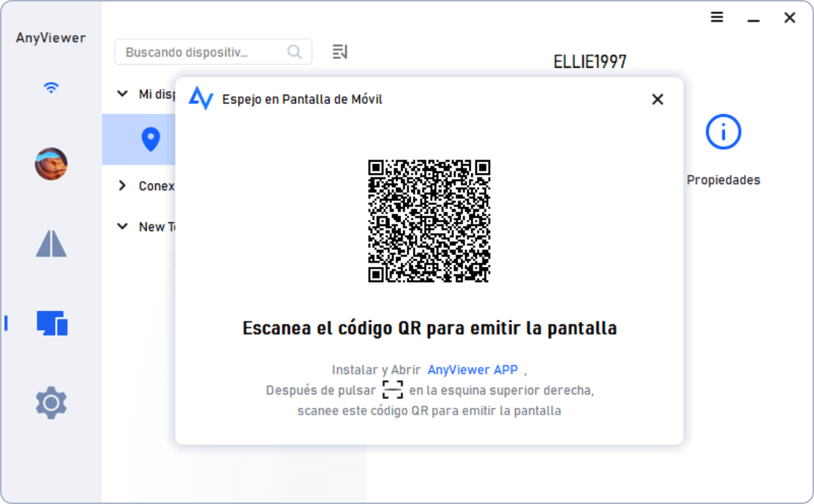Screen dimensions: 814x504
Task: Close the Espejo en Pantalla de Móvil dialog
Action: pyautogui.click(x=657, y=99)
